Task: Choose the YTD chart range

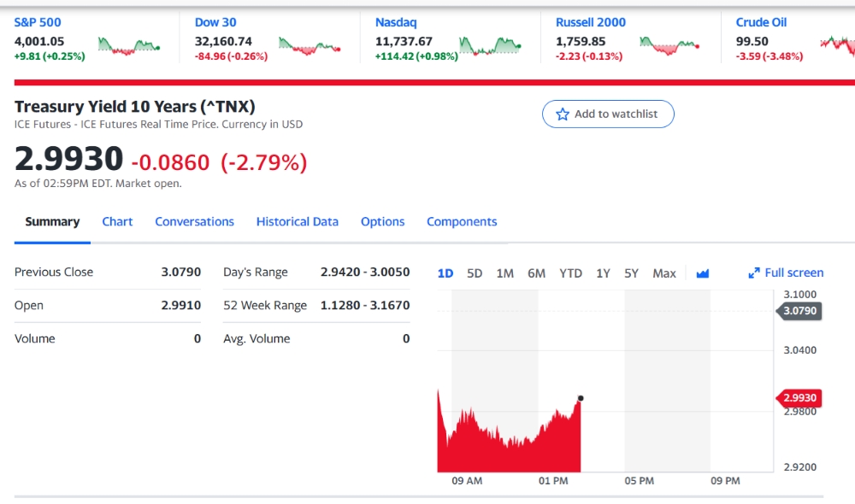Action: pyautogui.click(x=570, y=273)
